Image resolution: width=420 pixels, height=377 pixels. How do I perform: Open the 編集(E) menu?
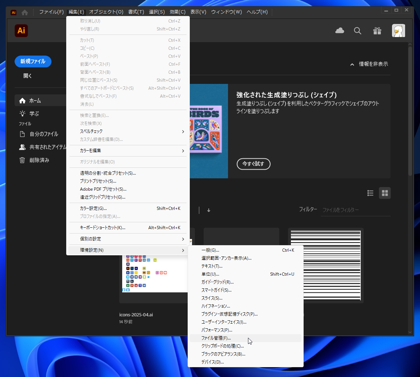coord(76,12)
